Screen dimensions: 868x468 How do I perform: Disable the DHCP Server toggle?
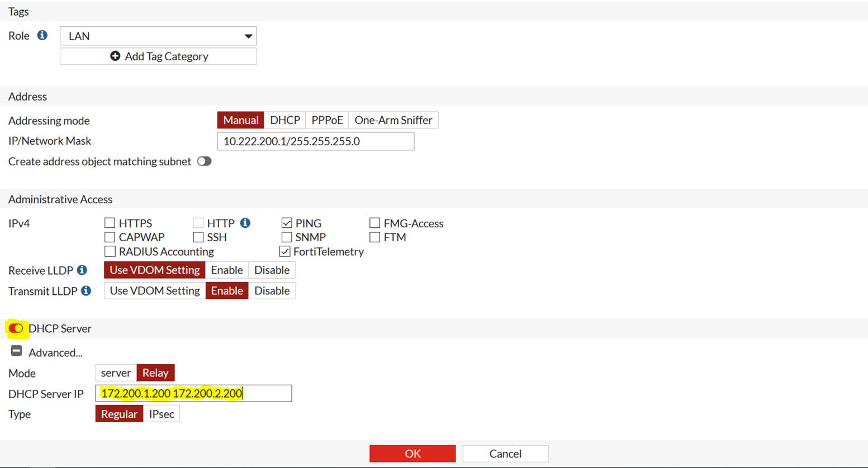coord(16,328)
